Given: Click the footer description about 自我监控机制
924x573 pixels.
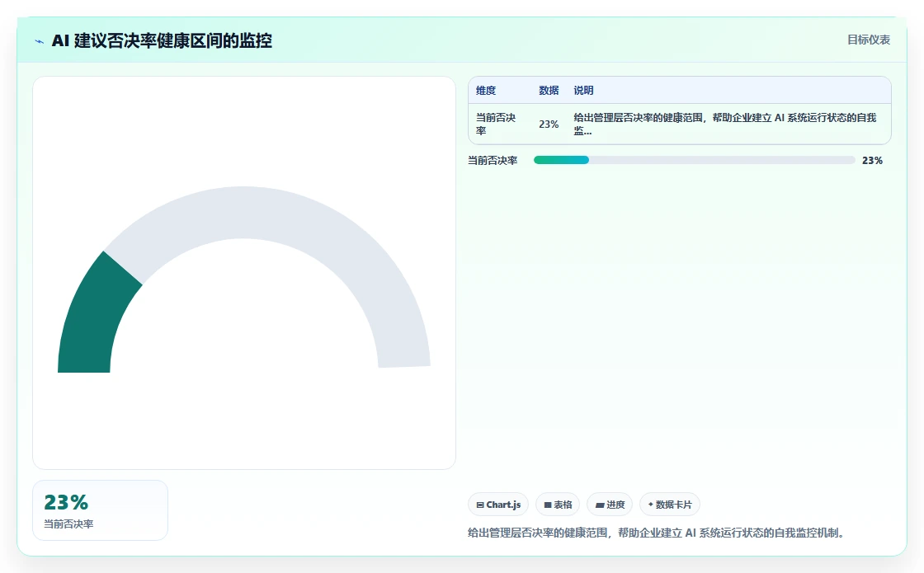Looking at the screenshot, I should pyautogui.click(x=658, y=533).
